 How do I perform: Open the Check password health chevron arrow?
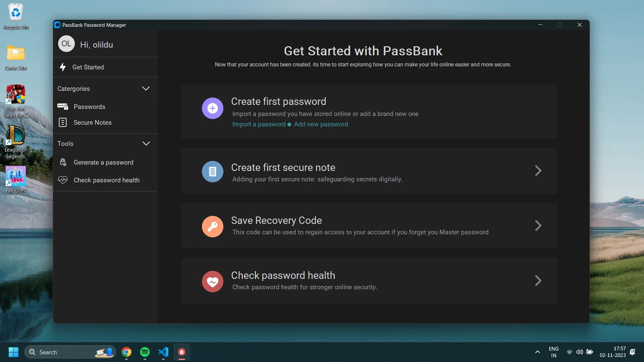point(538,281)
